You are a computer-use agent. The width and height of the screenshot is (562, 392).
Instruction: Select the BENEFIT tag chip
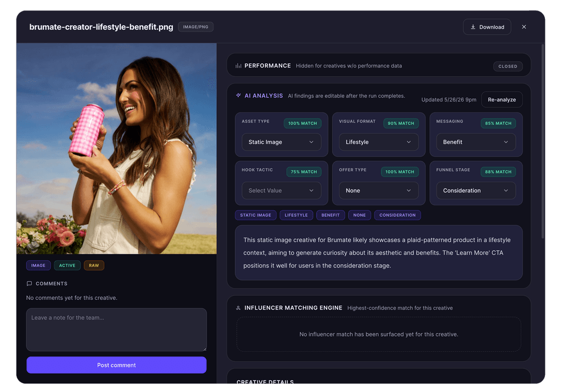pos(330,215)
